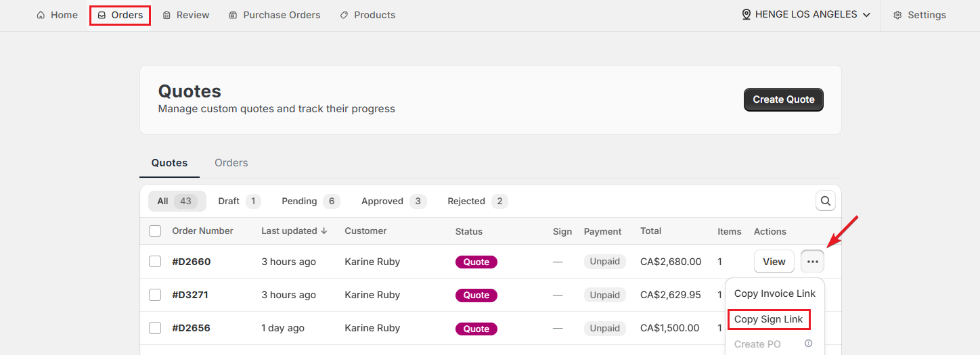980x355 pixels.
Task: Open order number #D2656
Action: (192, 328)
